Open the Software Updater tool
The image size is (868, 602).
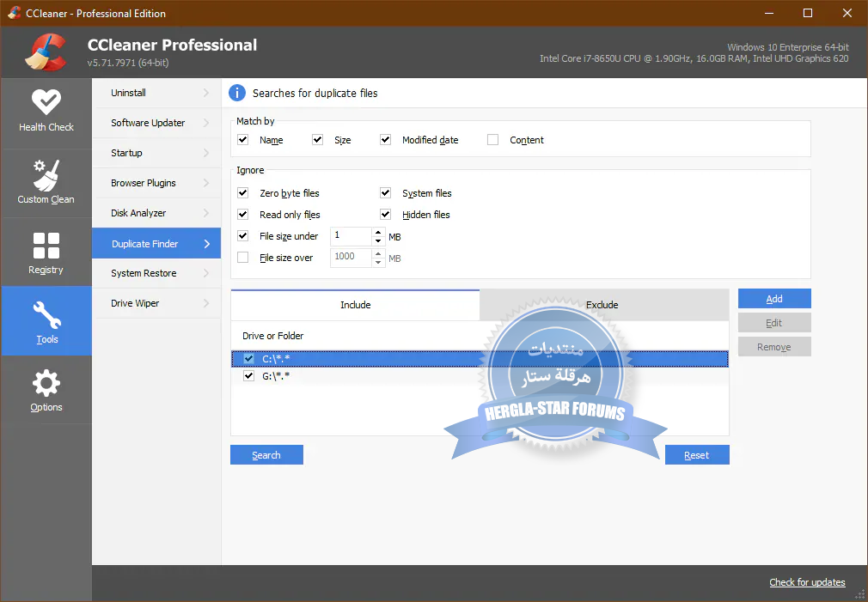point(156,123)
